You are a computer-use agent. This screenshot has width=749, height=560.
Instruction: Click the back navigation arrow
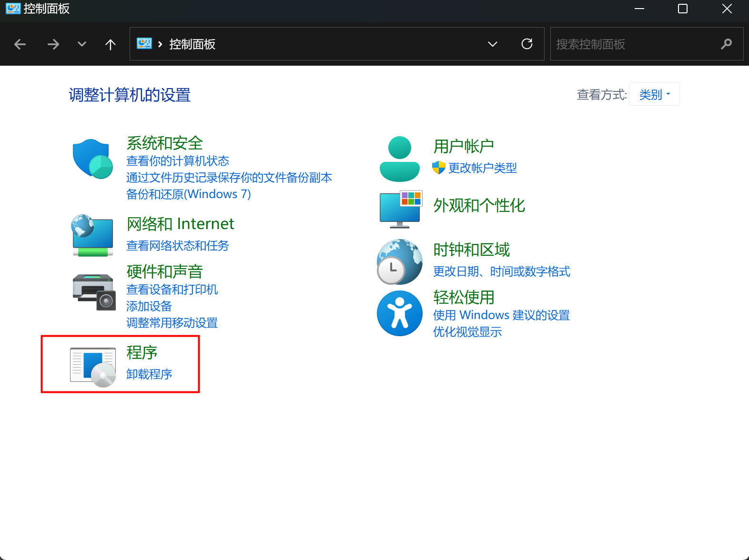(20, 44)
